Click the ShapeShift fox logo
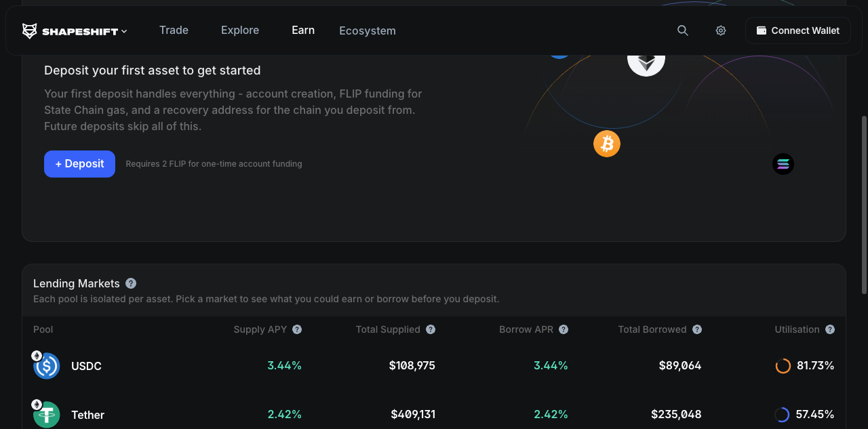 click(x=30, y=31)
